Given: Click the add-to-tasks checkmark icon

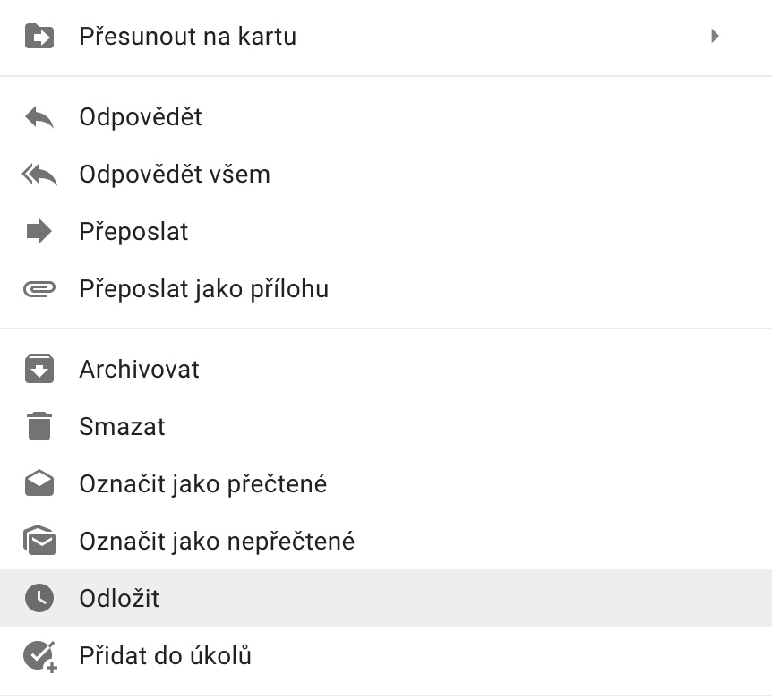Looking at the screenshot, I should click(x=39, y=656).
